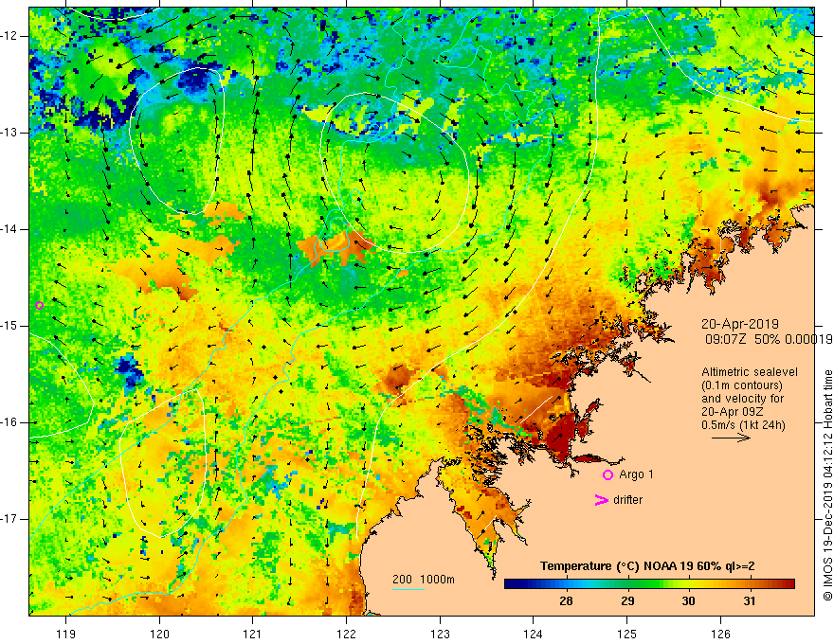Click the IMOS copyright timestamp text
Image resolution: width=834 pixels, height=644 pixels.
(x=827, y=486)
